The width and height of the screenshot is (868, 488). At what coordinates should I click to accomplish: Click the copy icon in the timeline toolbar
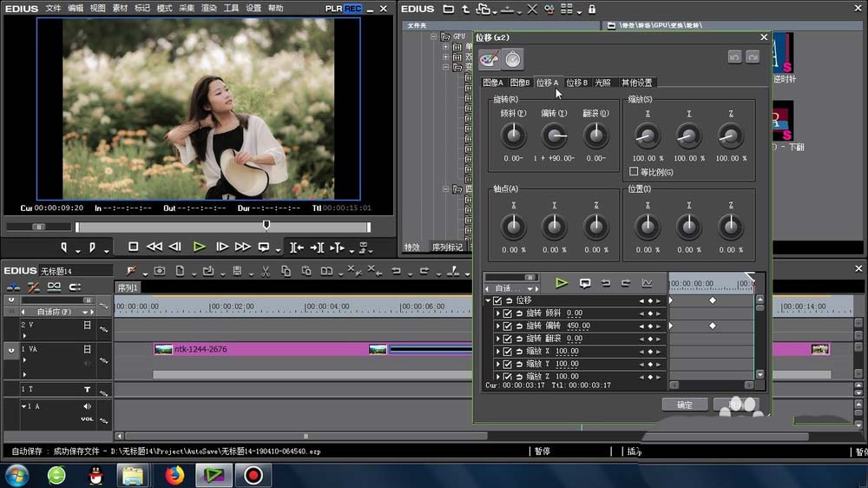pos(286,271)
